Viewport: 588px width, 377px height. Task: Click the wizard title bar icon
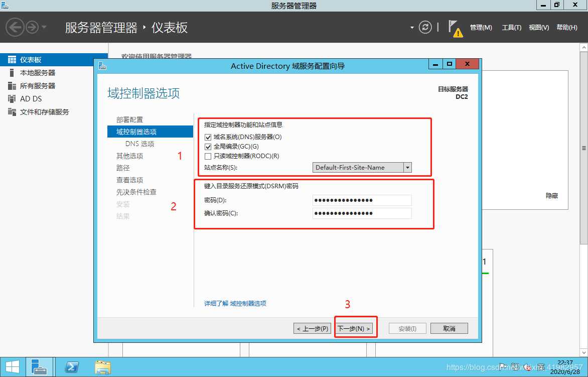coord(102,66)
